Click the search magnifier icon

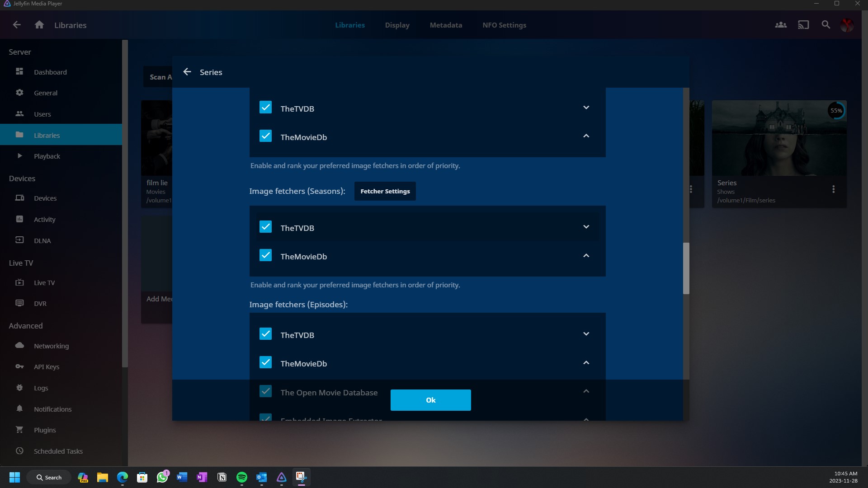[x=826, y=25]
